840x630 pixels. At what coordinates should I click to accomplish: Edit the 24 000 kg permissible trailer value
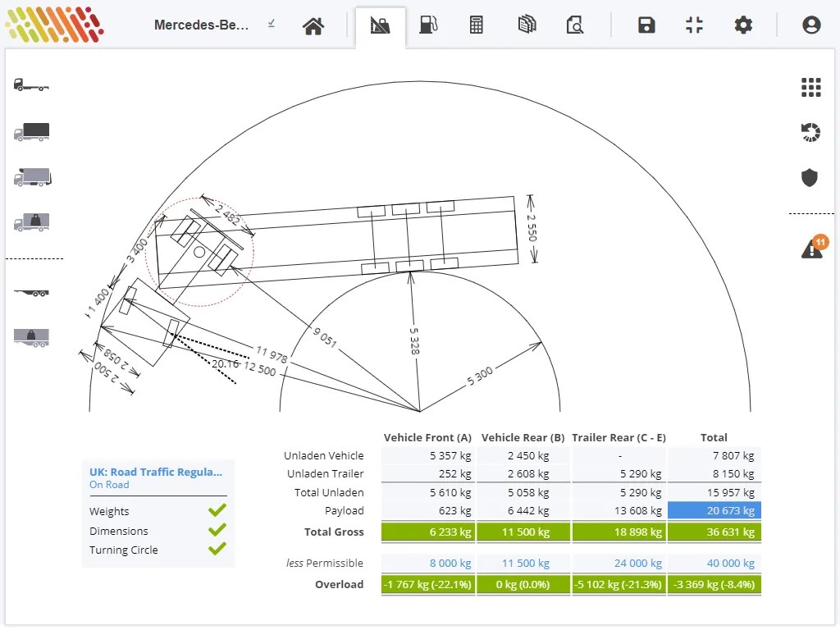638,563
